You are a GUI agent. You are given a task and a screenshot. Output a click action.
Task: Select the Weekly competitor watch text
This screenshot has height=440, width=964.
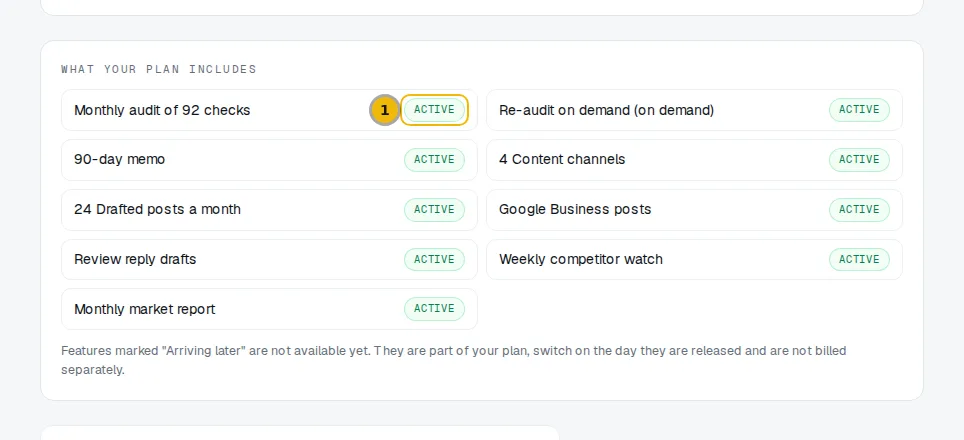tap(581, 259)
